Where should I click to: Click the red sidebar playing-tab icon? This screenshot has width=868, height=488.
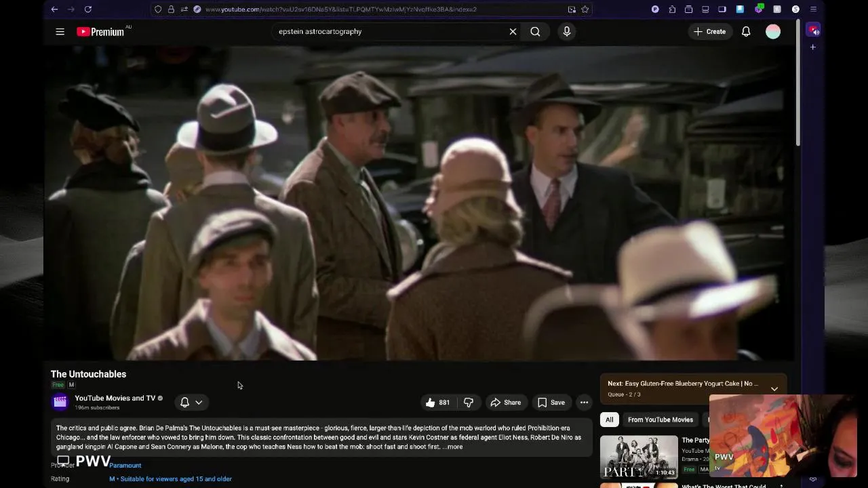click(x=813, y=30)
